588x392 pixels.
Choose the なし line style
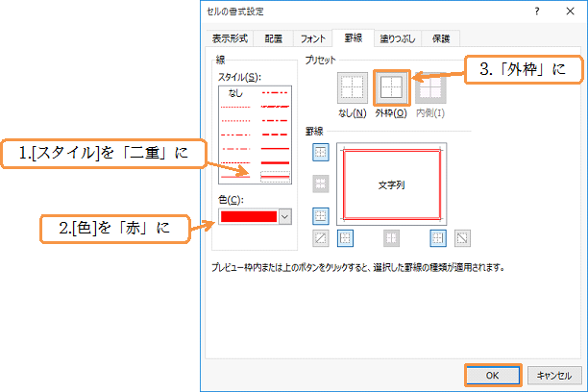click(235, 92)
